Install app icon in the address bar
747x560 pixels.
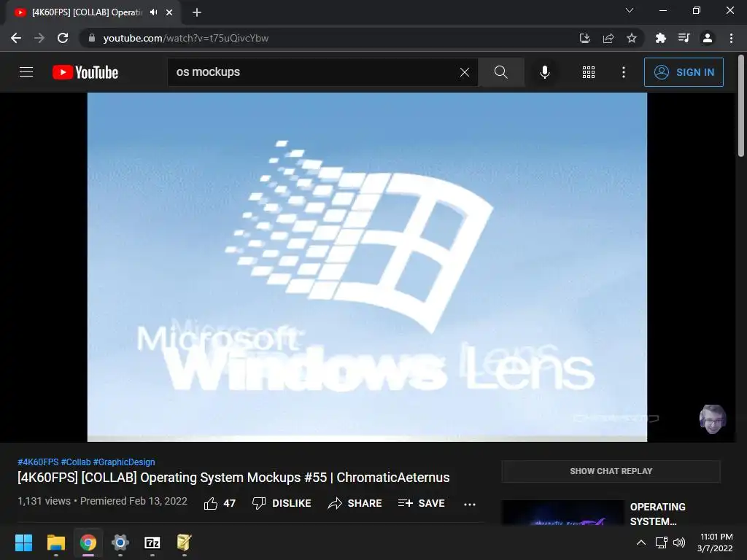pos(584,38)
